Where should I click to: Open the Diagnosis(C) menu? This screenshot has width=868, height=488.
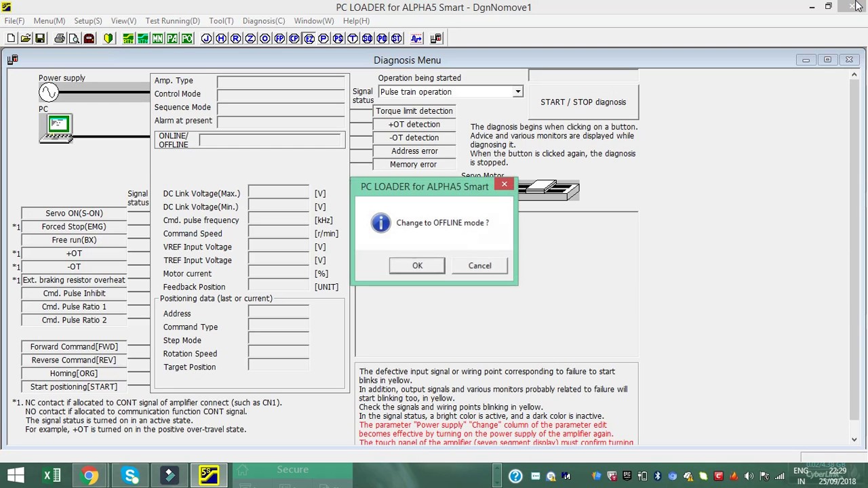pos(264,21)
